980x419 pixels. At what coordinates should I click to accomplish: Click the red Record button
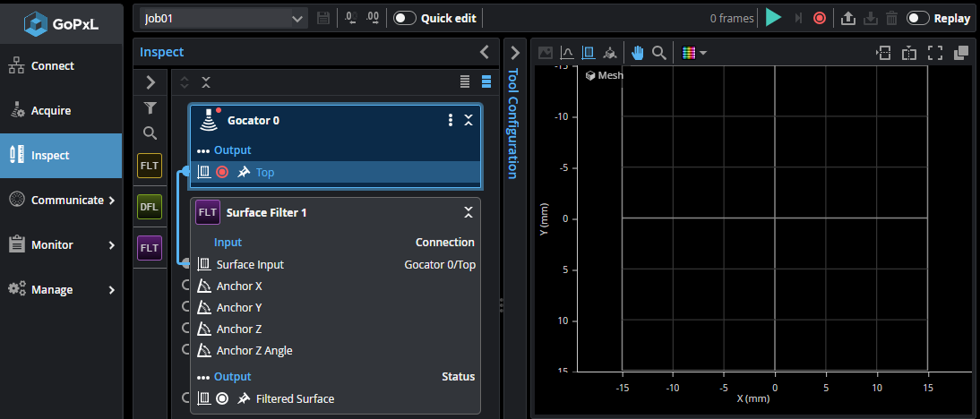click(819, 18)
